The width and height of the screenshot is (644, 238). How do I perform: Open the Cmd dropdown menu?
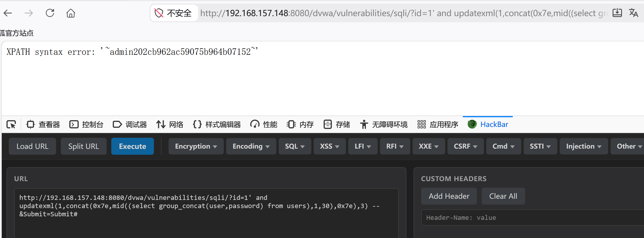point(503,146)
